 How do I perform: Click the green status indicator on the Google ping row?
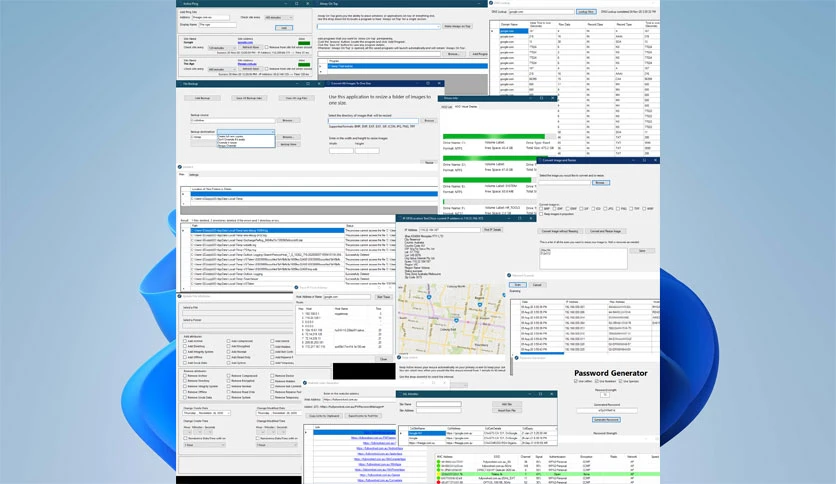tap(304, 43)
